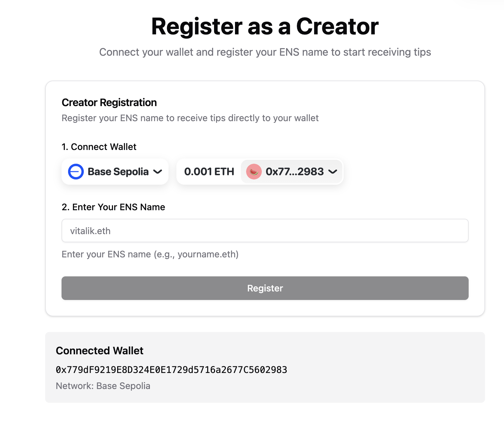The image size is (504, 427).
Task: Select the connected wallet address text
Action: point(171,370)
